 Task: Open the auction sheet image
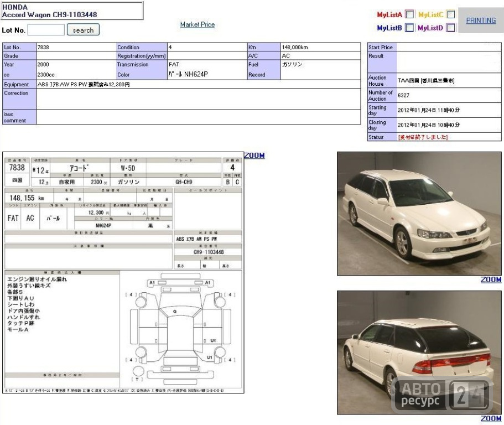point(123,273)
